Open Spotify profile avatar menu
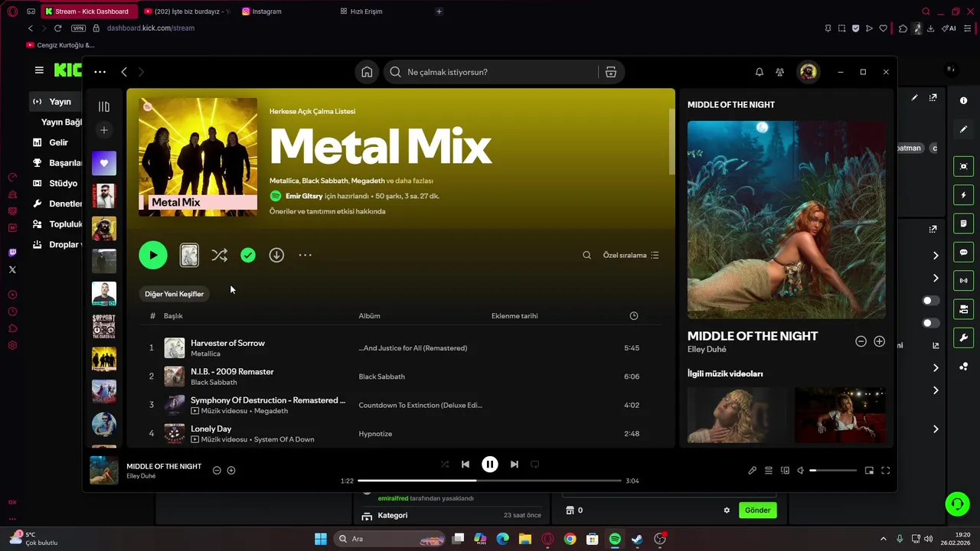 coord(808,72)
